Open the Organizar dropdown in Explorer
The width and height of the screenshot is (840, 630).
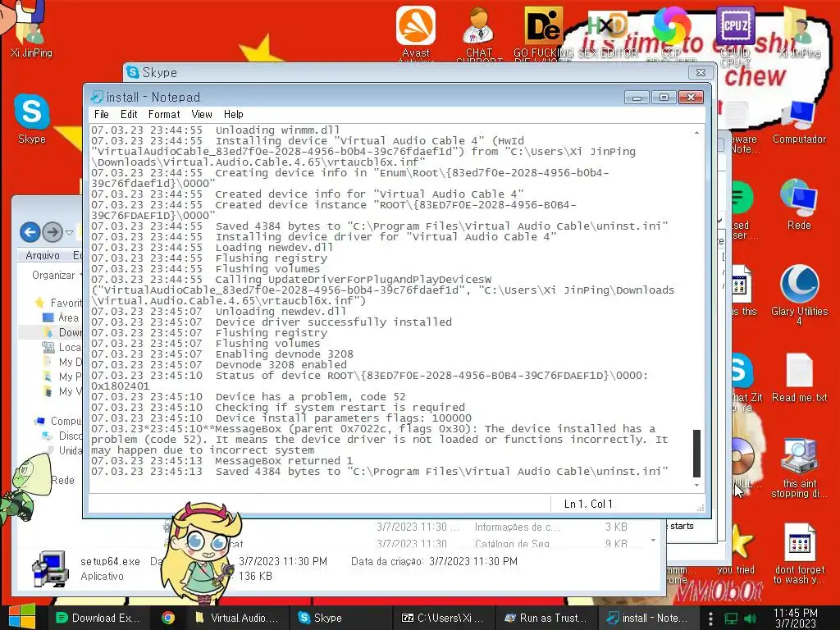coord(55,275)
